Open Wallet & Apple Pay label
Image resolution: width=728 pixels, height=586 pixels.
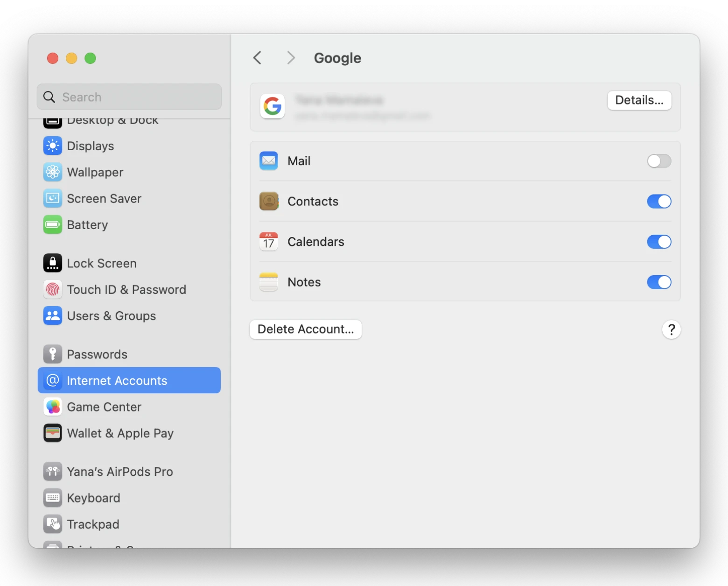pos(120,433)
